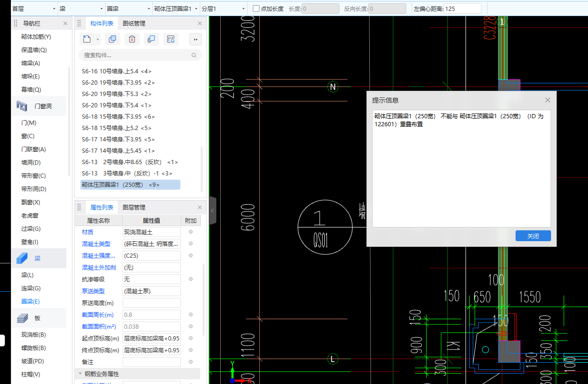
Task: Select 连梁(G) in navigation
Action: 31,288
